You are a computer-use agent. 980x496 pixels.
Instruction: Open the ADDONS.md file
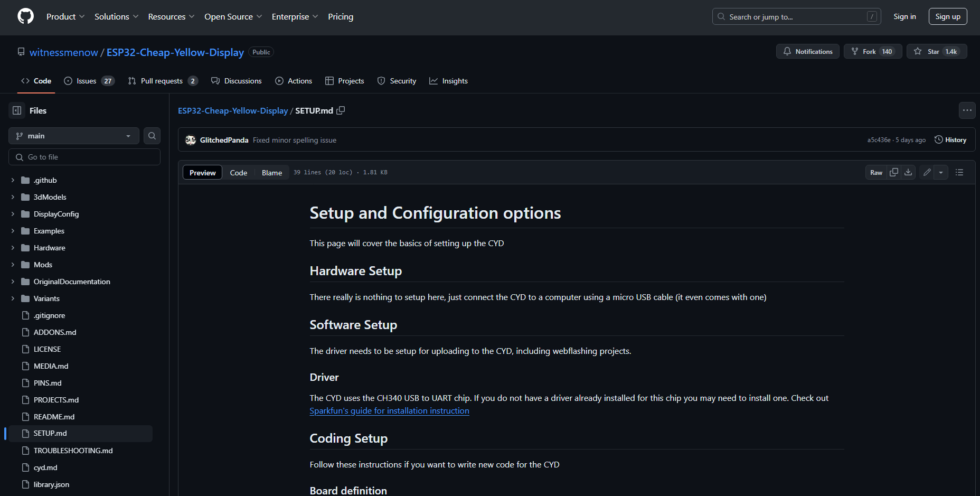click(x=55, y=332)
